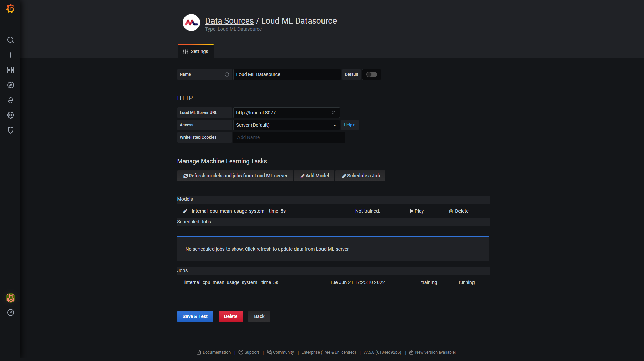The width and height of the screenshot is (644, 361).
Task: Enable the Default datasource toggle
Action: pos(371,74)
